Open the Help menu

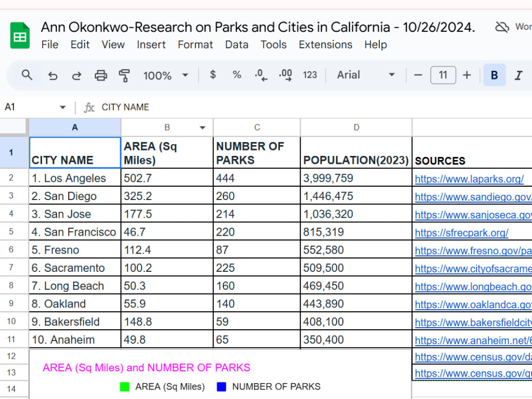click(x=376, y=45)
